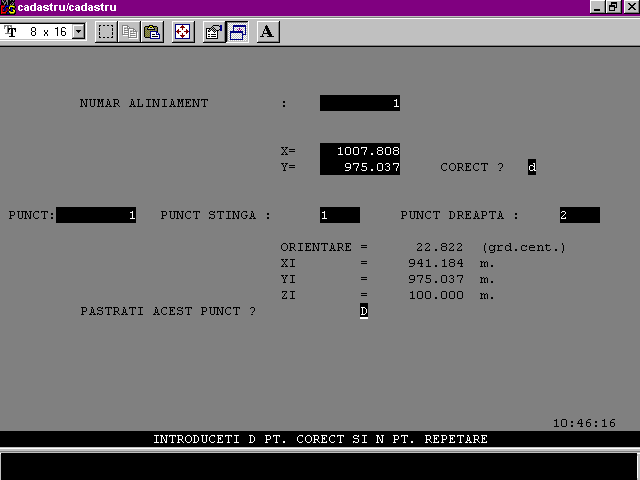Open the MS-DOS system menu icon in title bar
The height and width of the screenshot is (480, 640).
(x=8, y=7)
